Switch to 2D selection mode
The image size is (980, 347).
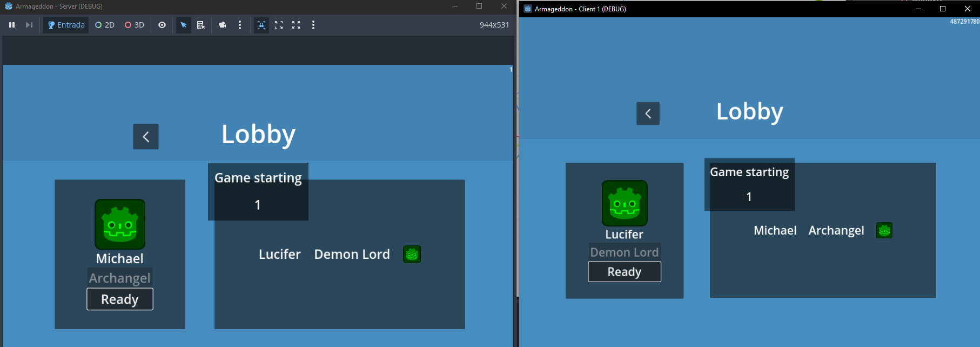pos(105,25)
